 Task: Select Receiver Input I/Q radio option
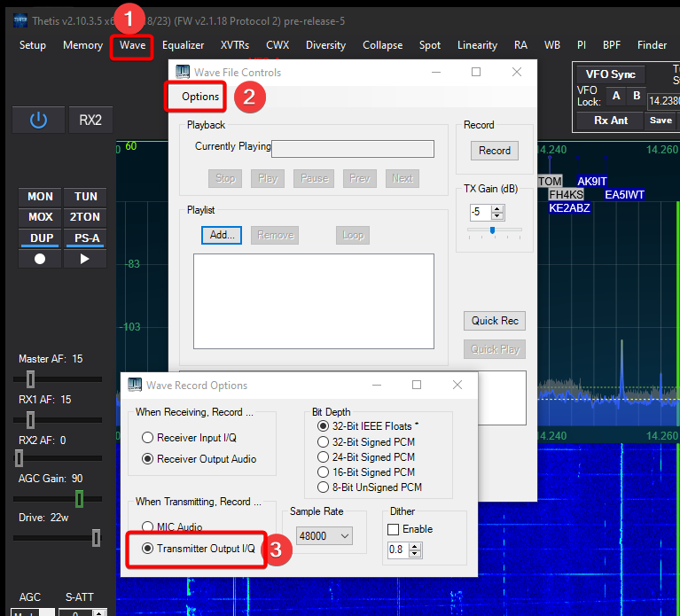pyautogui.click(x=147, y=437)
